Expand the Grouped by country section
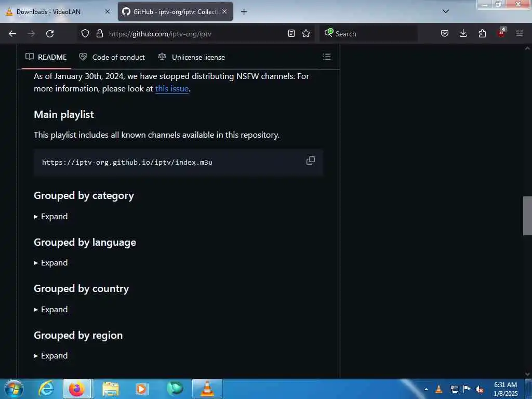Screen dimensions: 532x399 (51, 310)
